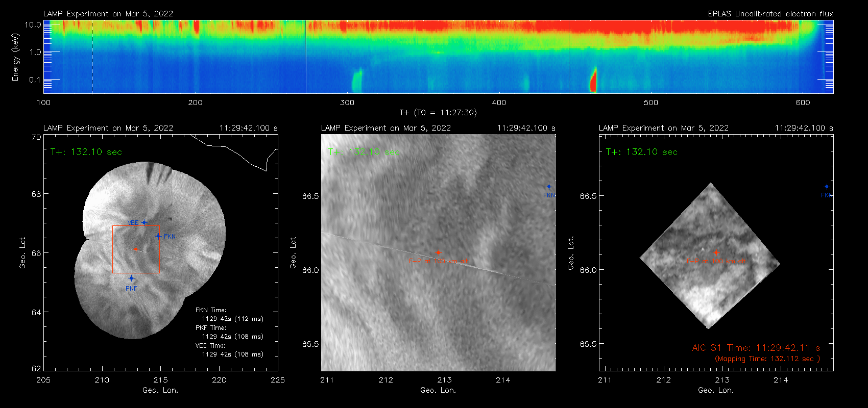
Task: Click the 'Energy (keV)' axis label
Action: pyautogui.click(x=15, y=57)
